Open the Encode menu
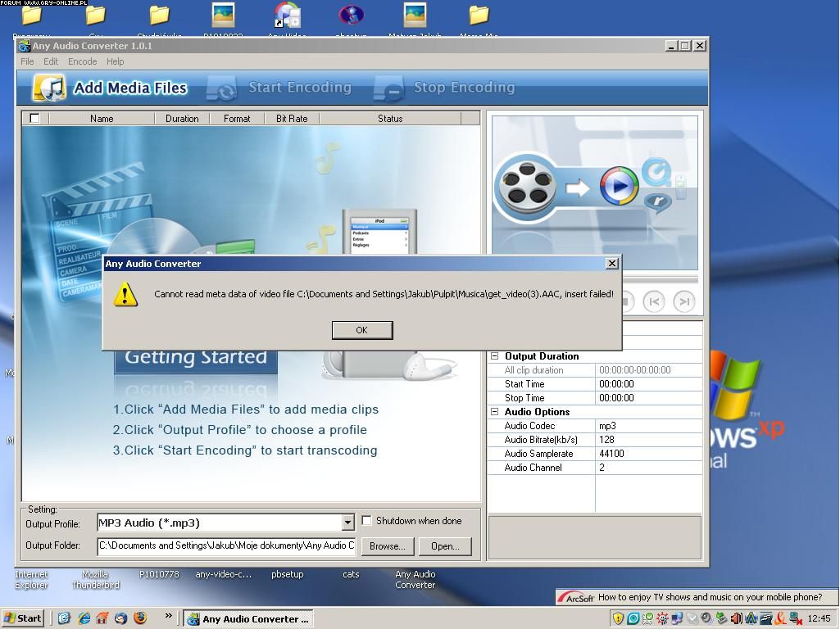Image resolution: width=840 pixels, height=629 pixels. 83,61
